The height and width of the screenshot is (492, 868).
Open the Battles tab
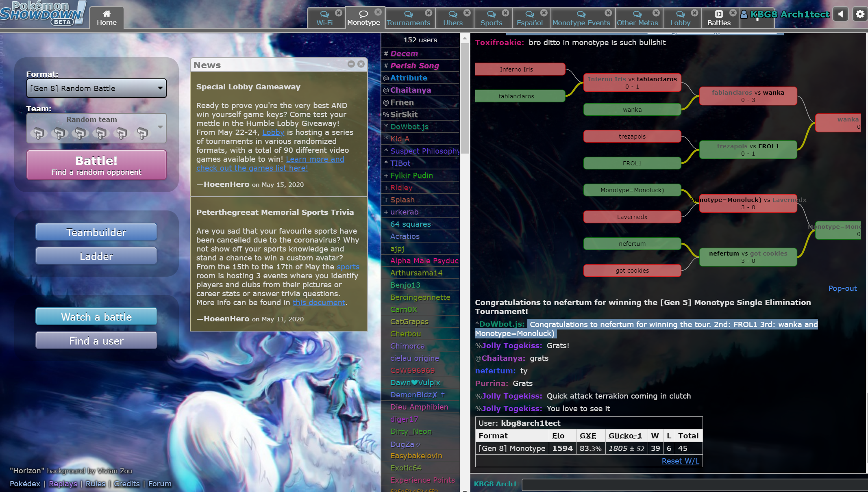click(719, 18)
